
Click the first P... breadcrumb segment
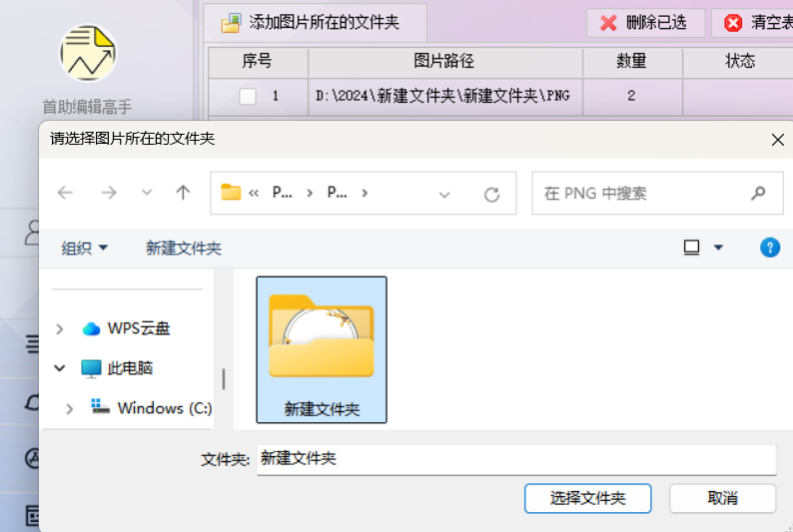tap(283, 193)
